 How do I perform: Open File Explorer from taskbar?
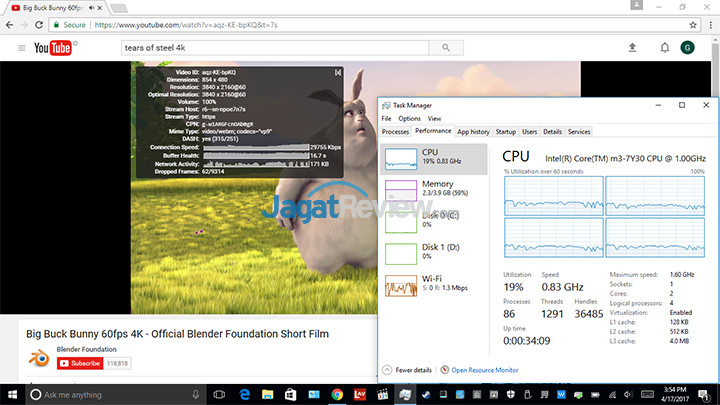pos(267,394)
